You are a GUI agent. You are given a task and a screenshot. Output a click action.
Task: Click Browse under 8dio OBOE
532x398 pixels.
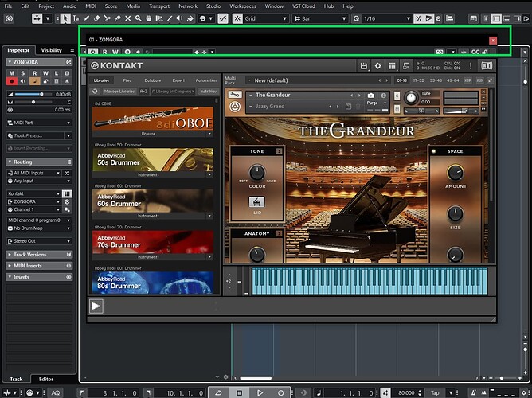tap(149, 134)
